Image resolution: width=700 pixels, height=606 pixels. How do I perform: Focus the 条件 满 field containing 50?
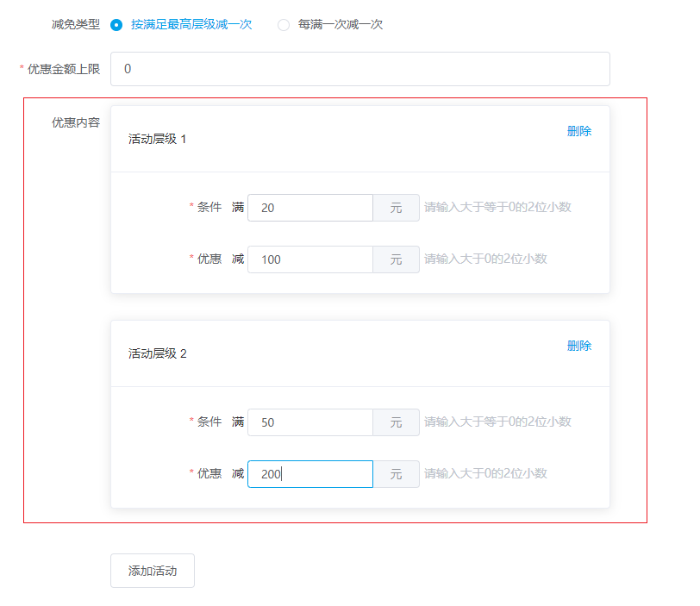click(x=309, y=422)
